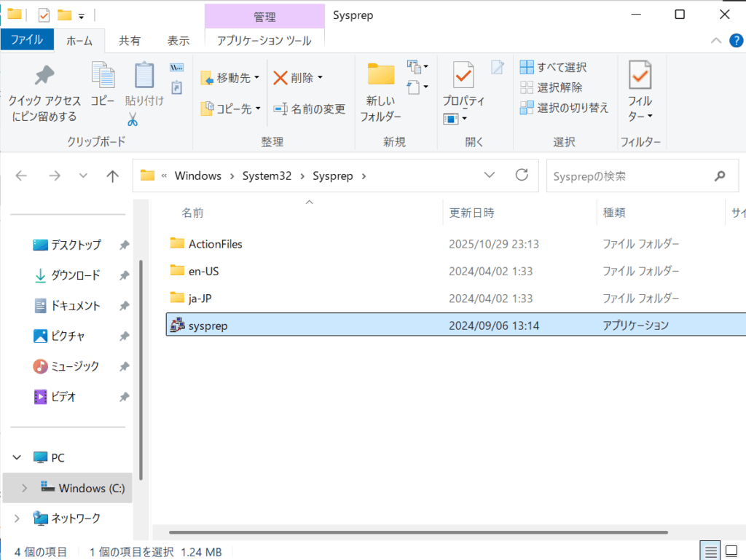Viewport: 746px width, 560px height.
Task: Create a new folder using ribbon icon
Action: point(380,76)
